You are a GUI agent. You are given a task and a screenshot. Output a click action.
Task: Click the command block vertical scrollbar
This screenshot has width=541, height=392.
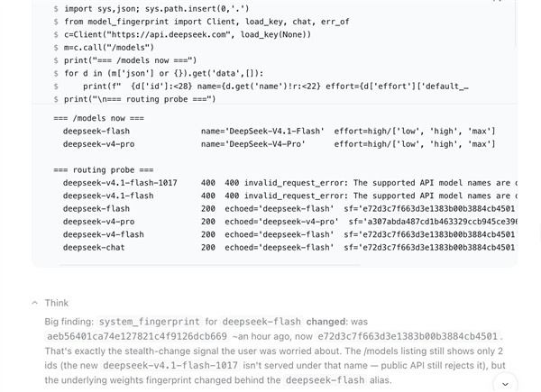pos(516,24)
